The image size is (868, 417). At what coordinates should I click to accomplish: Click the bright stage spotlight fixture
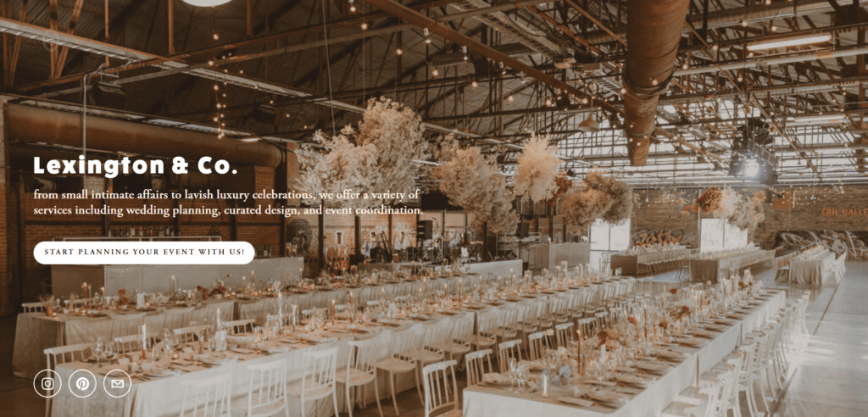pyautogui.click(x=751, y=167)
